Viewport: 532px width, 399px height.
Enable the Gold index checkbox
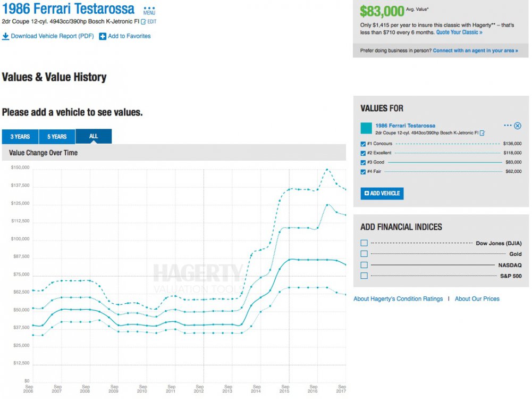click(x=364, y=254)
